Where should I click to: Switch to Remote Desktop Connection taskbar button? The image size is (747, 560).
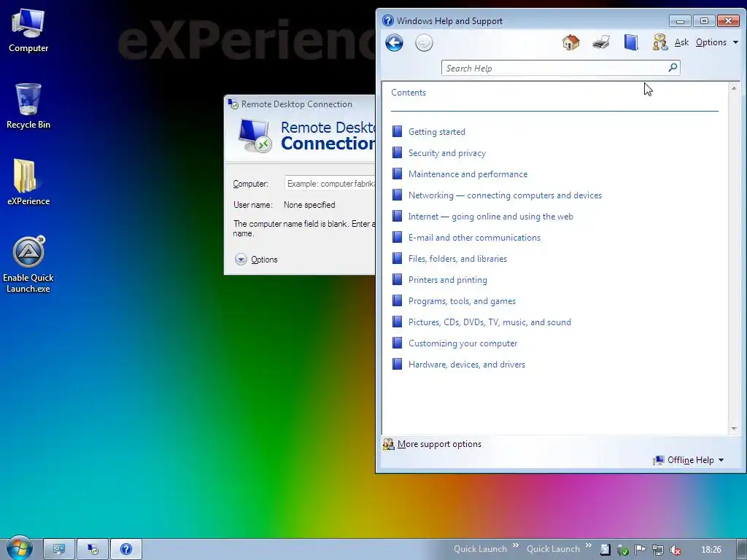[93, 550]
